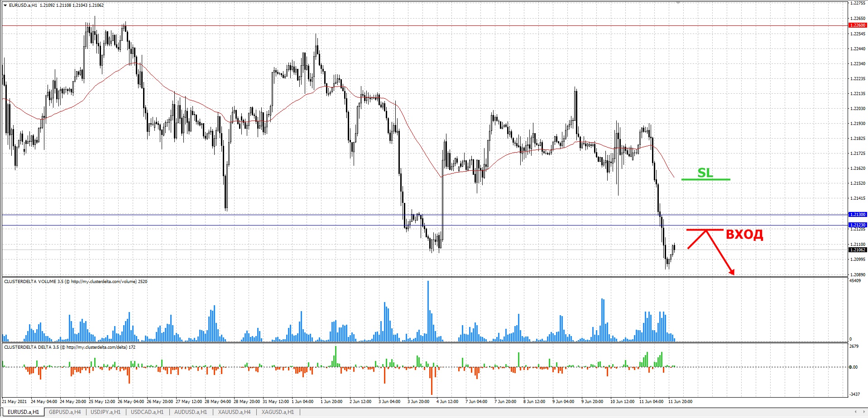Viewport: 868px width, 418px height.
Task: Select the red ВХОД text label
Action: tap(744, 235)
